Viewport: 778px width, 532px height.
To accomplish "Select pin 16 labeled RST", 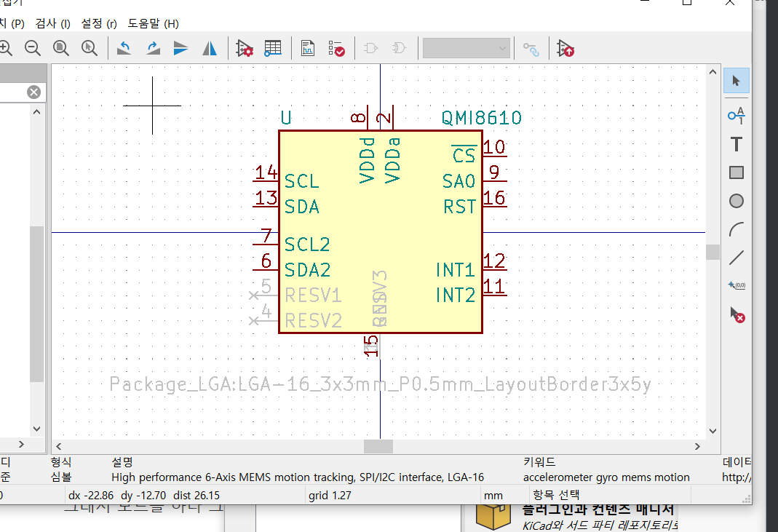I will (495, 206).
